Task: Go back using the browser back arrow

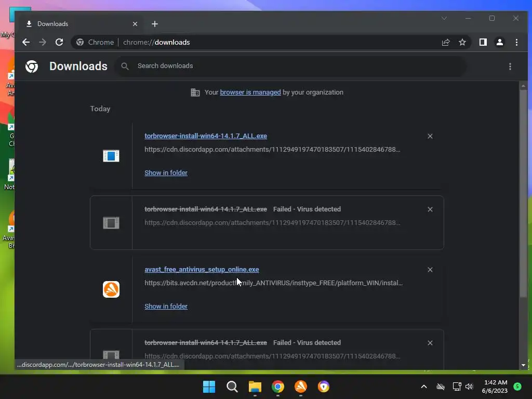Action: (x=26, y=42)
